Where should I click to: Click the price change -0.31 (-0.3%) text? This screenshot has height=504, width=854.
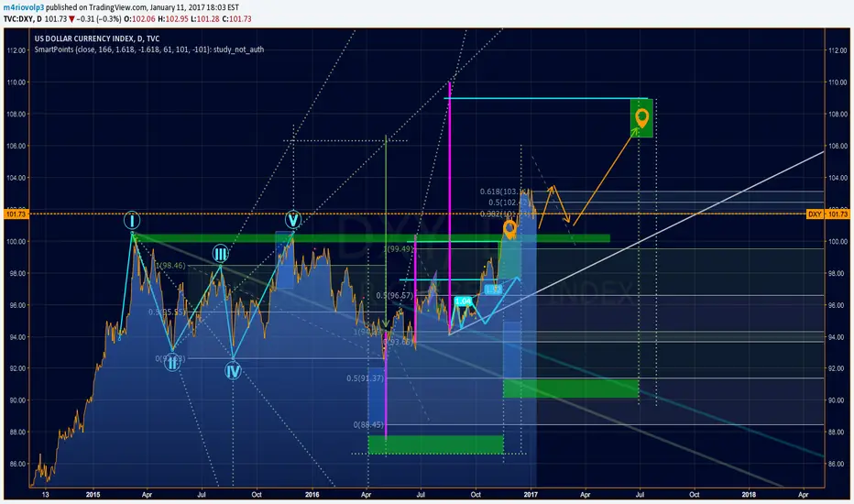99,19
